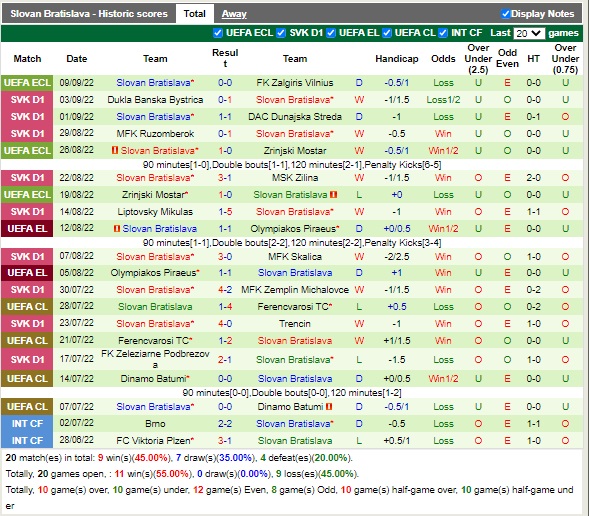Screen dimensions: 589x516
Task: Uncheck the UEFA EL filter checkbox
Action: click(331, 33)
